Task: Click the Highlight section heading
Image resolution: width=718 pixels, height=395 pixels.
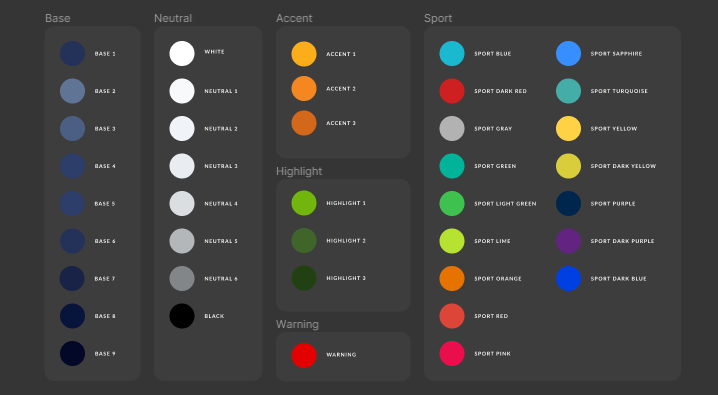Action: coord(299,171)
